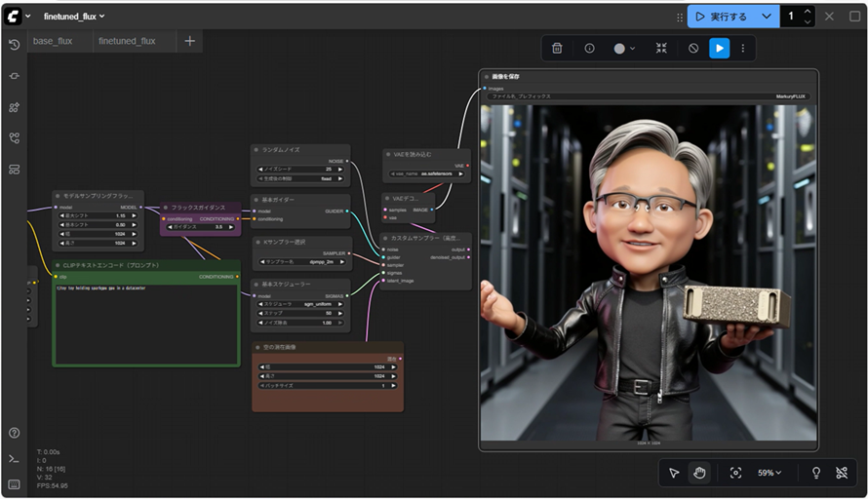Screen dimensions: 868x499
Task: Open the keyboard shortcuts panel icon
Action: point(15,484)
